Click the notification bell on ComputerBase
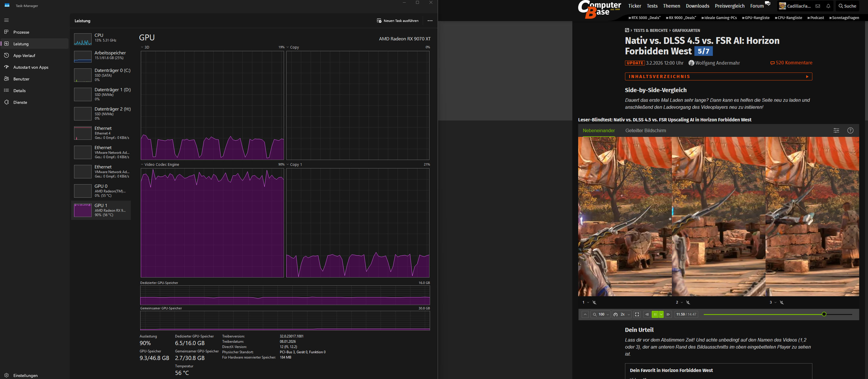868x379 pixels. click(x=828, y=6)
